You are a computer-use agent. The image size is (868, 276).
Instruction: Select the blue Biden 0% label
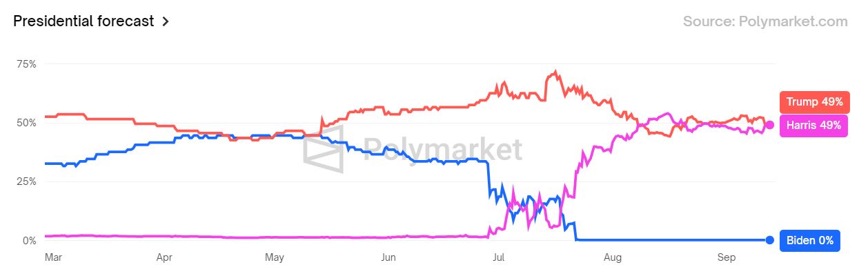(809, 241)
